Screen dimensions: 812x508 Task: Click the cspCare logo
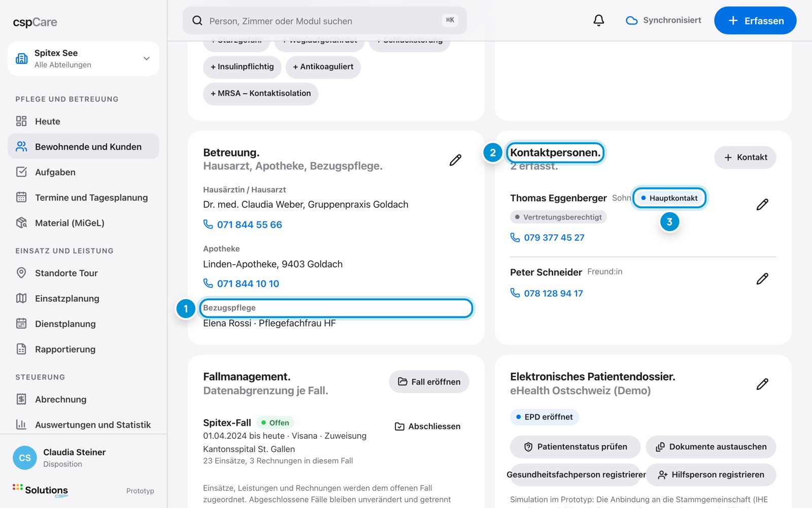tap(35, 22)
